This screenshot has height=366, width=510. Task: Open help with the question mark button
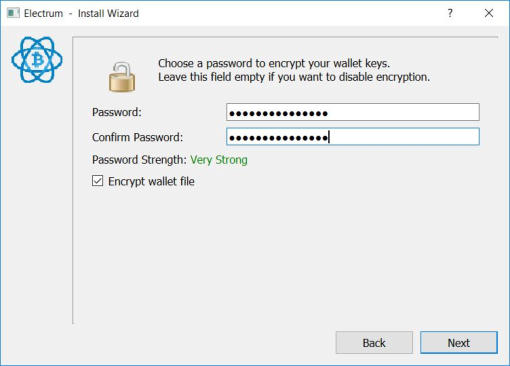(450, 13)
